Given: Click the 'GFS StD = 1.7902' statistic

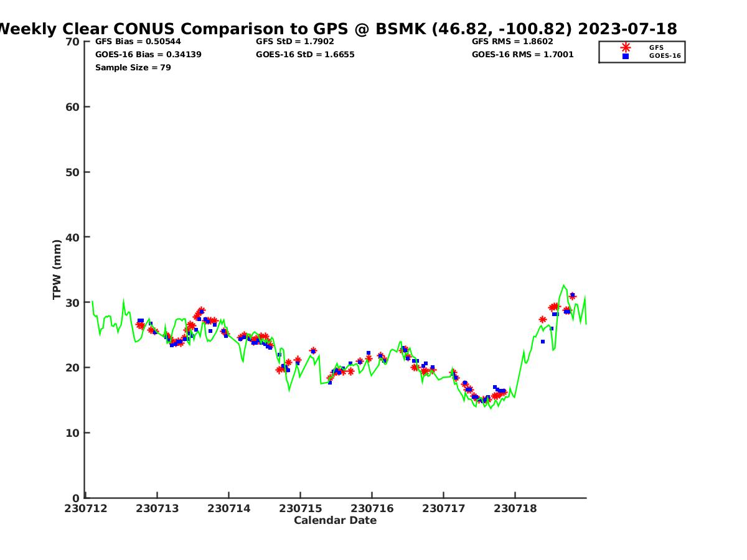Looking at the screenshot, I should pos(295,42).
